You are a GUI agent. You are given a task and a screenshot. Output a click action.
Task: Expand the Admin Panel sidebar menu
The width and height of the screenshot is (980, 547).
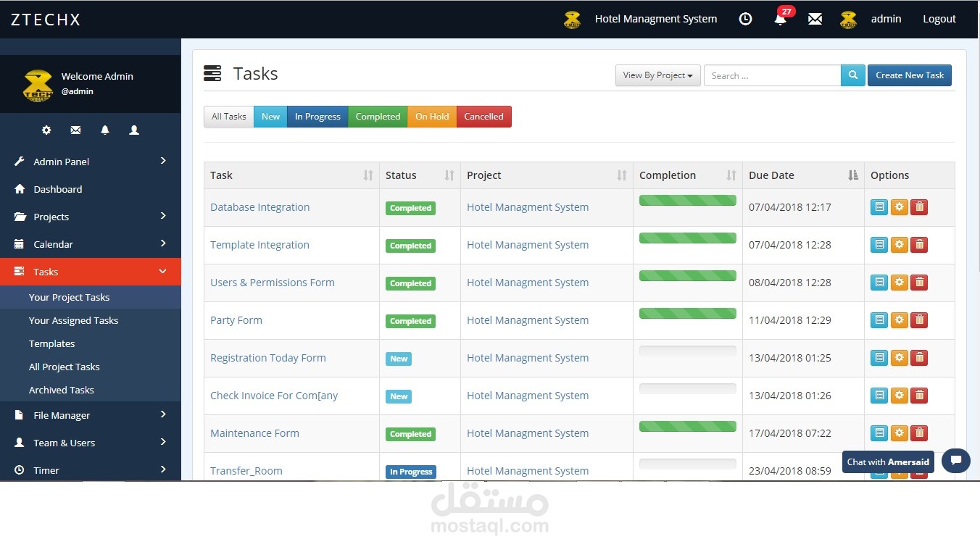(91, 162)
